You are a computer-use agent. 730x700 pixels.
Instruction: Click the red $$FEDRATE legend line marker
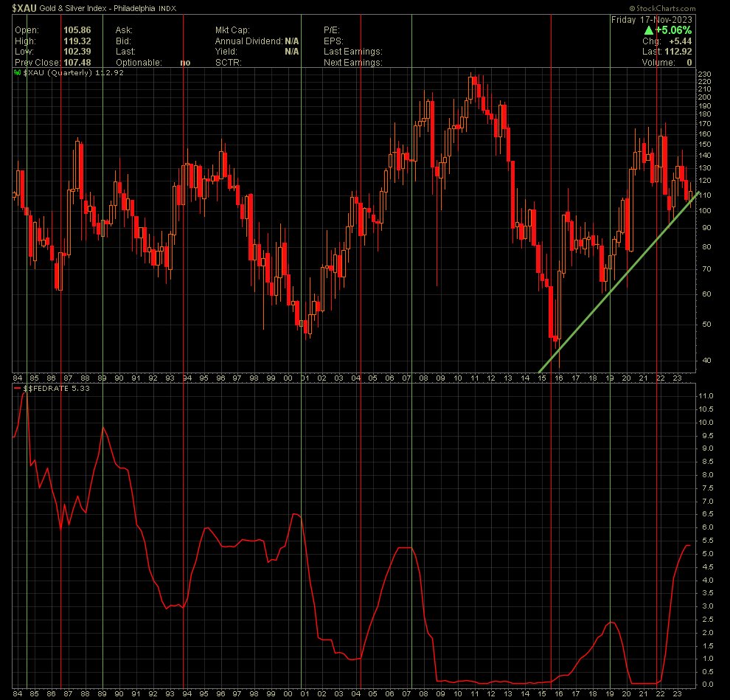18,389
